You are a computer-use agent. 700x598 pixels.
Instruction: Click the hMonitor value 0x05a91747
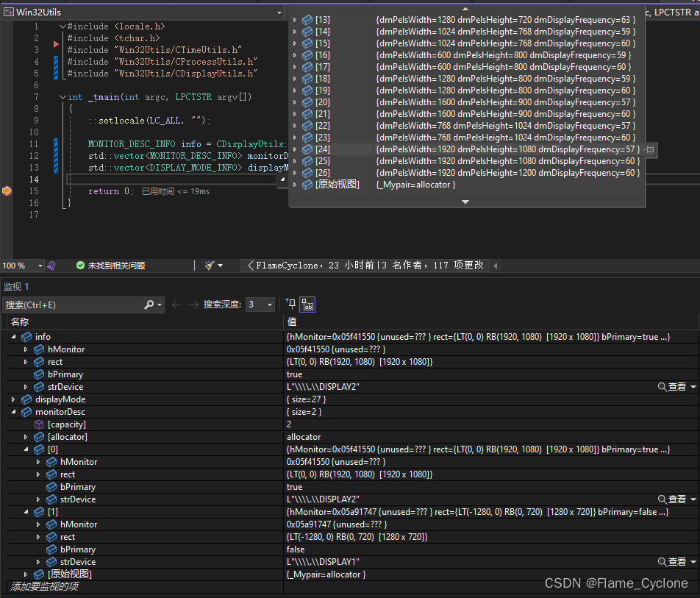[x=337, y=524]
